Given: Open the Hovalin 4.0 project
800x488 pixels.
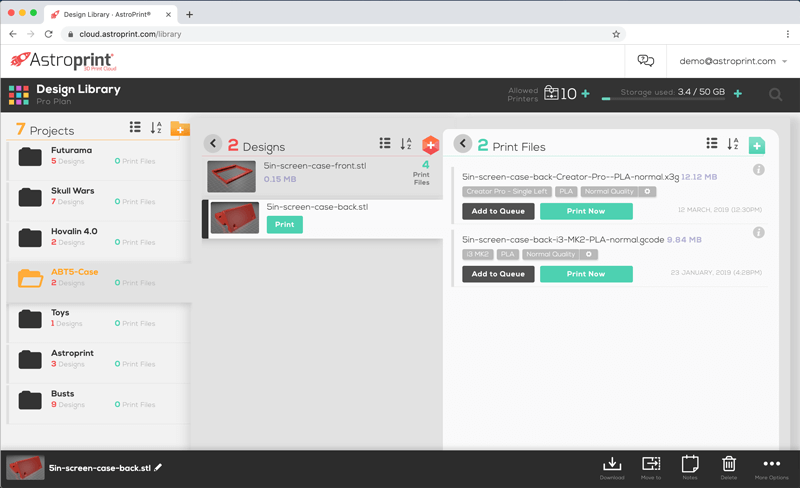Looking at the screenshot, I should 99,241.
